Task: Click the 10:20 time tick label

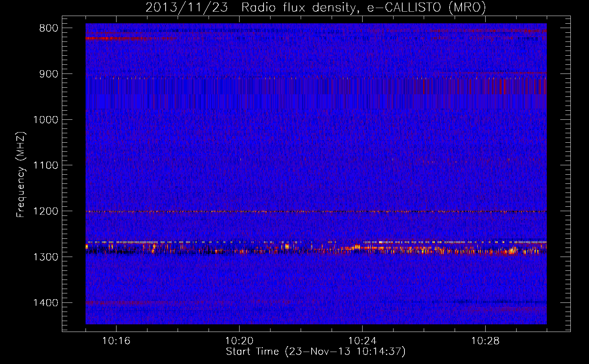Action: click(239, 341)
